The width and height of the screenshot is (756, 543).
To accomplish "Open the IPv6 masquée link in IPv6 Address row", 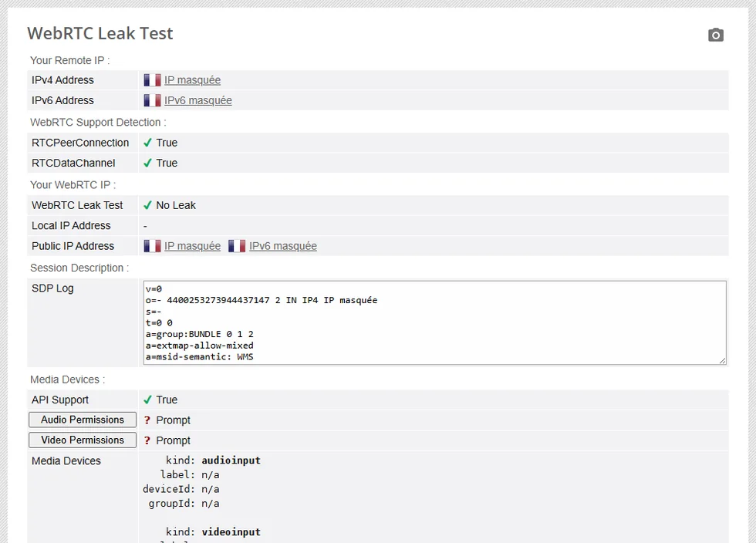I will pos(198,100).
